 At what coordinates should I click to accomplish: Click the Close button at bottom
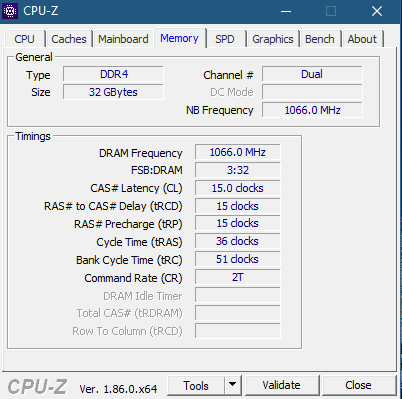coord(358,385)
